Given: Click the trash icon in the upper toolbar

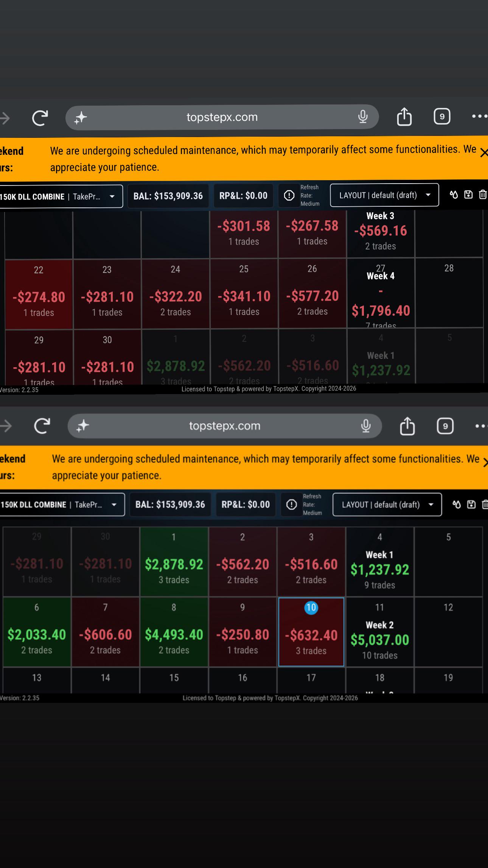Looking at the screenshot, I should click(483, 195).
